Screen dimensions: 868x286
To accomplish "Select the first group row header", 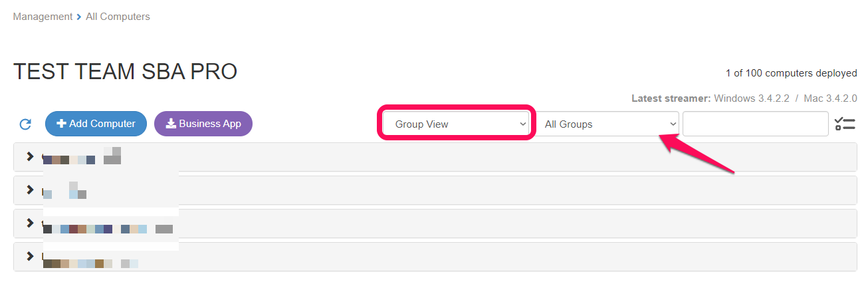I will click(x=435, y=157).
